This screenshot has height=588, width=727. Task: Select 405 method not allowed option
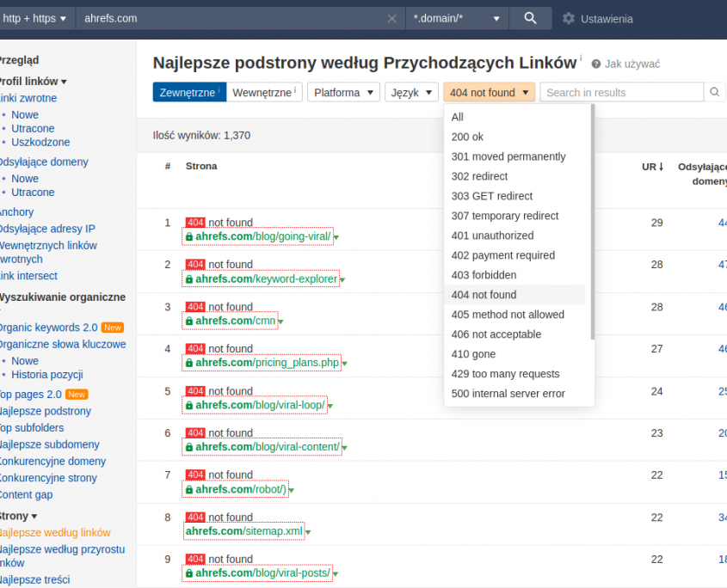click(x=514, y=315)
